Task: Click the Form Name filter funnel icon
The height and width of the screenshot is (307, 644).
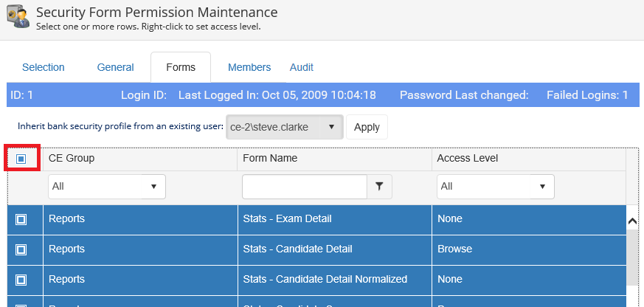Action: tap(379, 187)
